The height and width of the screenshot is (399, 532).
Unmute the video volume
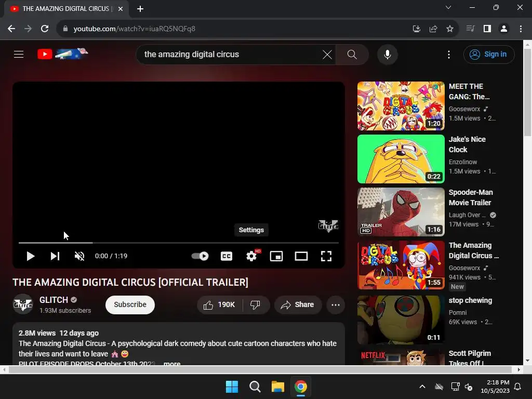click(x=79, y=256)
